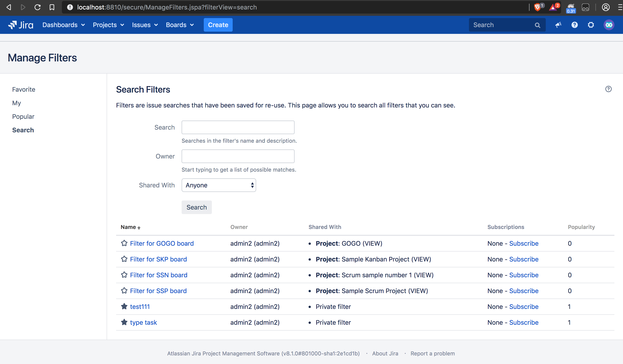The image size is (623, 364).
Task: Click the Owner input field
Action: point(238,156)
